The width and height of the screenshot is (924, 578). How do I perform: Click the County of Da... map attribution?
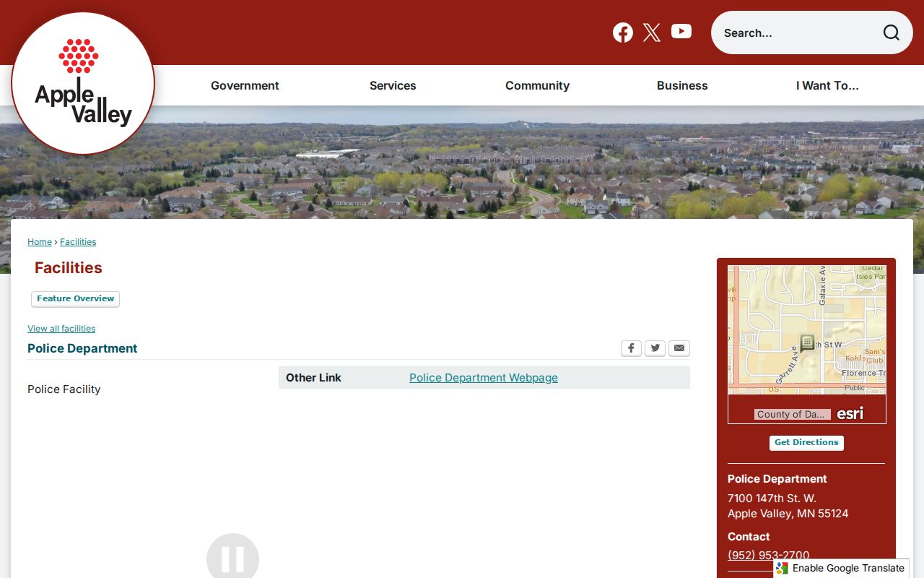792,414
